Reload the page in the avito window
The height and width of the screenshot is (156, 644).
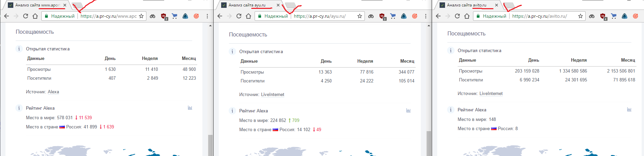457,16
